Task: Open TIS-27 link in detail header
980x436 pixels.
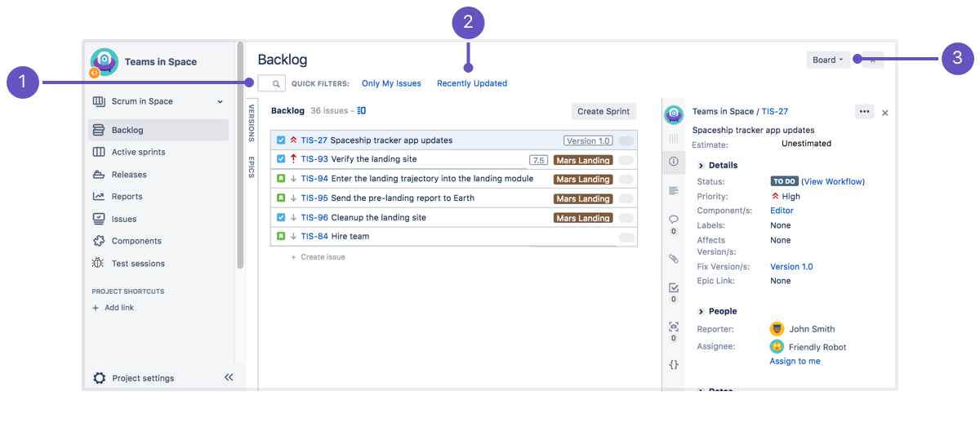Action: point(775,112)
